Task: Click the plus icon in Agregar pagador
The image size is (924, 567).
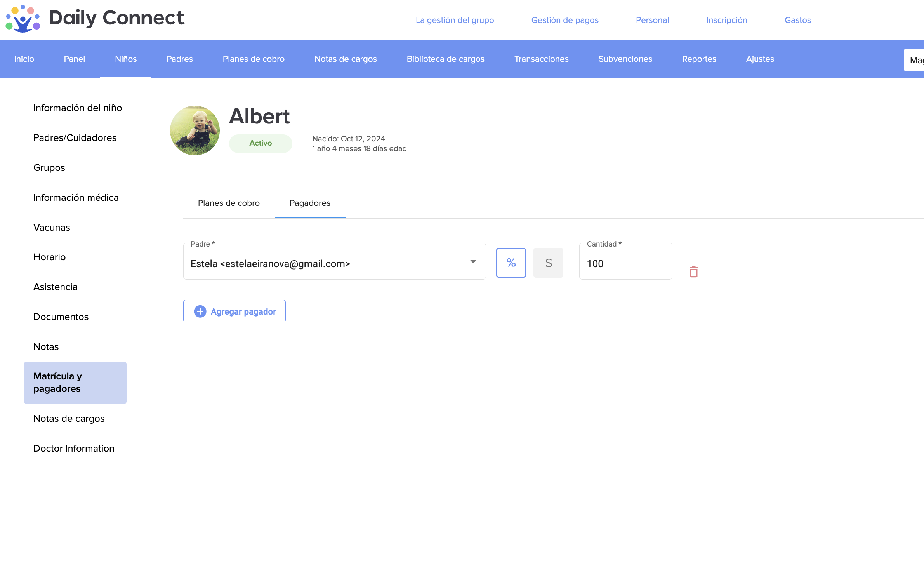Action: [x=200, y=311]
